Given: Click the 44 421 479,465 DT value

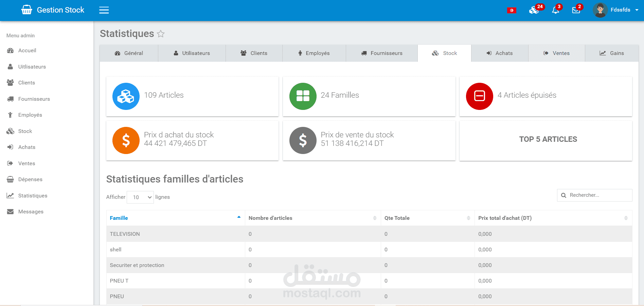Looking at the screenshot, I should [175, 144].
